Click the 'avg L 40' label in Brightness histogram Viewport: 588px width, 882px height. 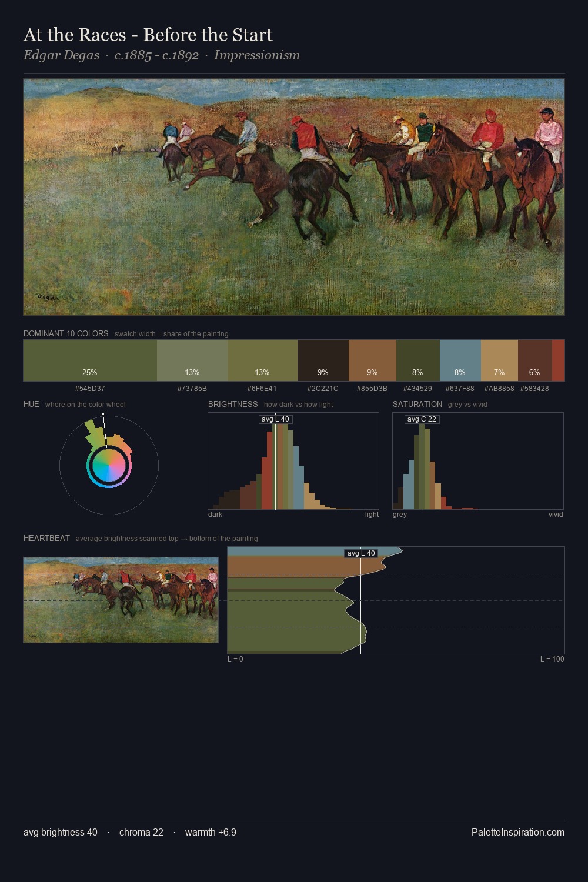click(x=275, y=419)
